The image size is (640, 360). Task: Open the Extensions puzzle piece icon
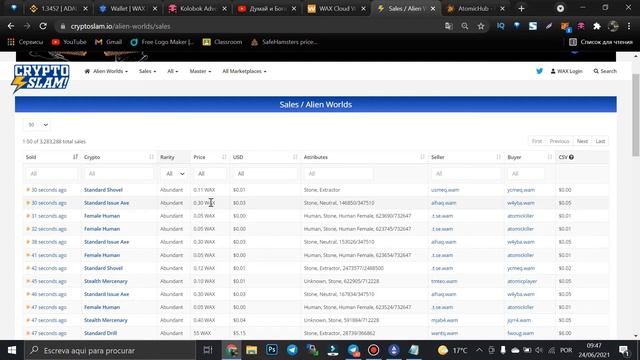click(x=597, y=26)
